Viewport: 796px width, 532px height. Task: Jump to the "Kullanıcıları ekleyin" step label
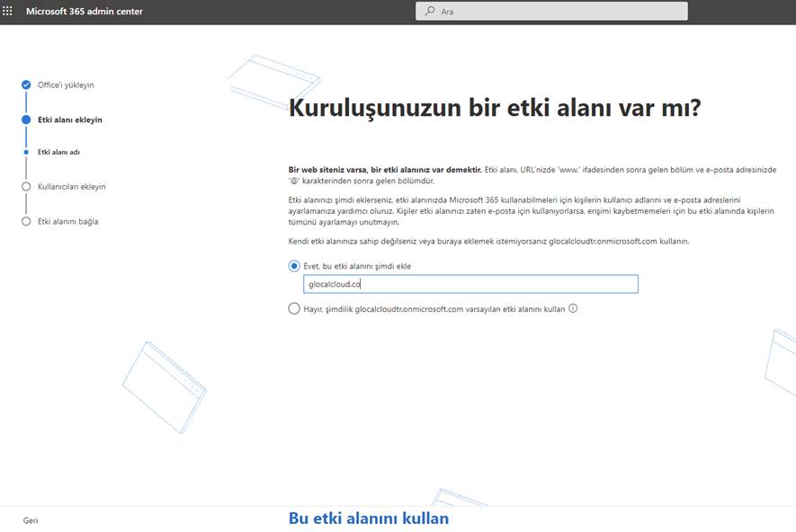pyautogui.click(x=72, y=187)
